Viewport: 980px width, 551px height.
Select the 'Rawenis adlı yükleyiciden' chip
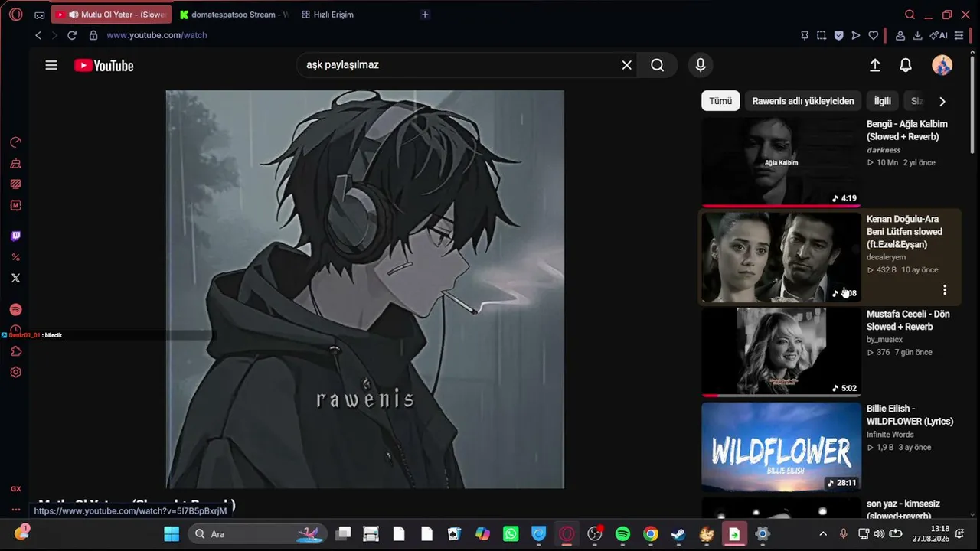click(x=803, y=101)
